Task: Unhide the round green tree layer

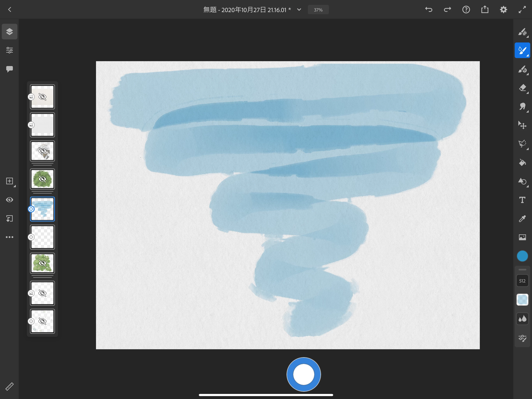Action: pyautogui.click(x=43, y=179)
